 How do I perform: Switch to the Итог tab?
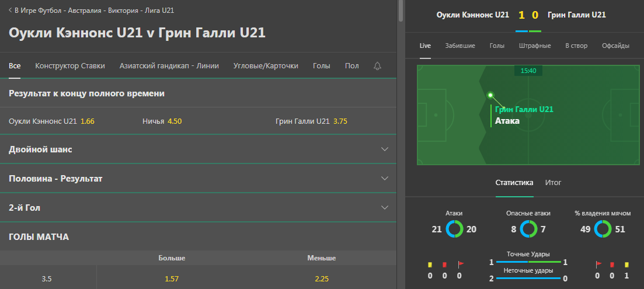[553, 183]
